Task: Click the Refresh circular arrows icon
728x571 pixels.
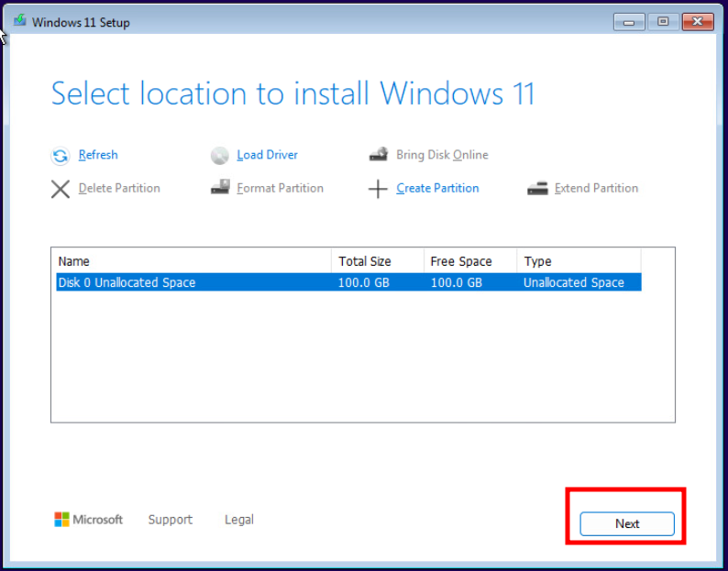Action: tap(61, 156)
